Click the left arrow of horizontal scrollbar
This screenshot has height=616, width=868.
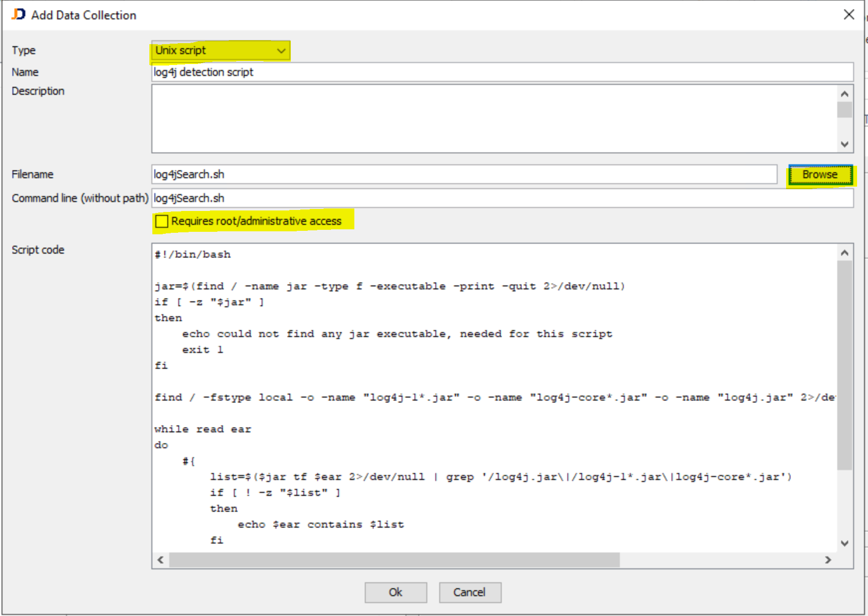[x=160, y=560]
